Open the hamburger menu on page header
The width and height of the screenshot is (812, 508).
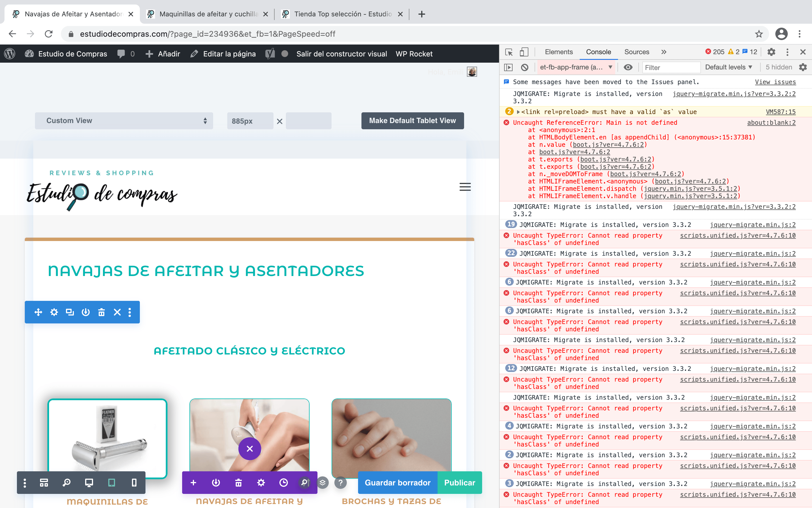click(465, 187)
